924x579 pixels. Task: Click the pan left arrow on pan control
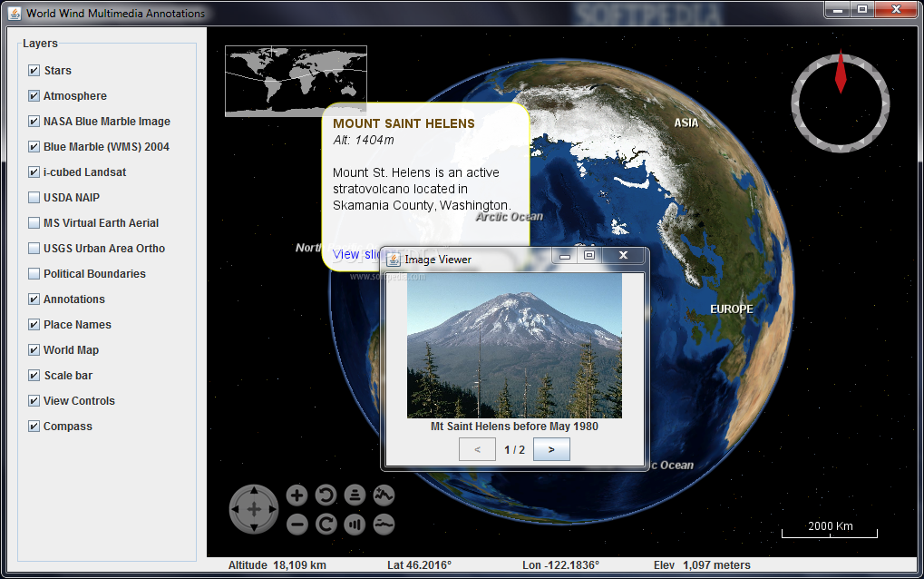click(236, 509)
